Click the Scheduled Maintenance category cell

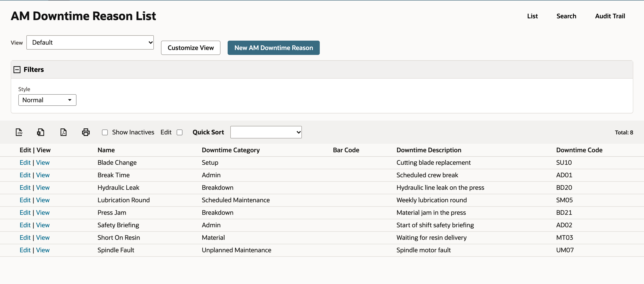pos(235,200)
